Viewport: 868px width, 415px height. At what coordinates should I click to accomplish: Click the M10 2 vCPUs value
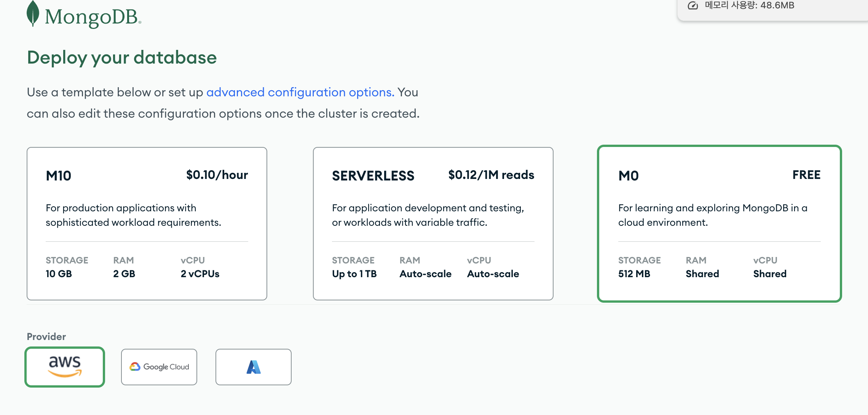point(200,274)
